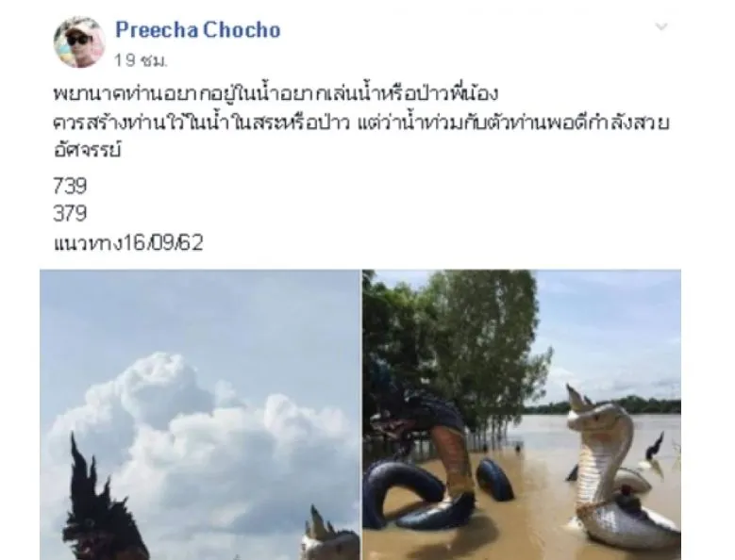Expand the post options chevron menu

point(661,26)
